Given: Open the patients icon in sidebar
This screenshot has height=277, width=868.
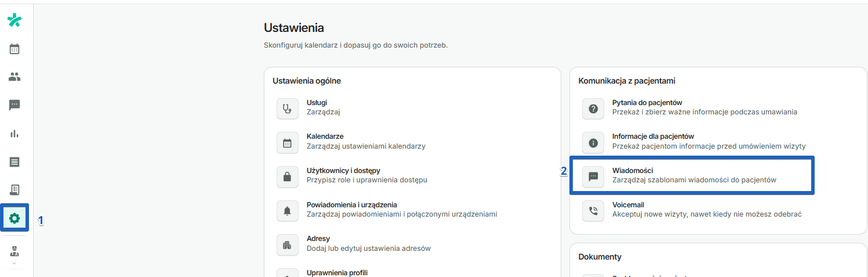Looking at the screenshot, I should pos(14,77).
